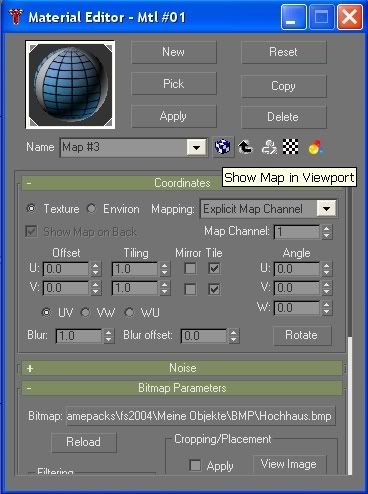Viewport: 368px width, 494px height.
Task: Uncheck the V Tile checkbox
Action: pyautogui.click(x=214, y=289)
